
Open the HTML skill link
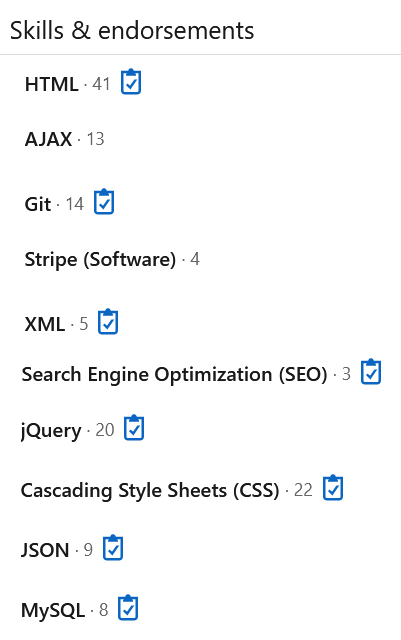(51, 84)
